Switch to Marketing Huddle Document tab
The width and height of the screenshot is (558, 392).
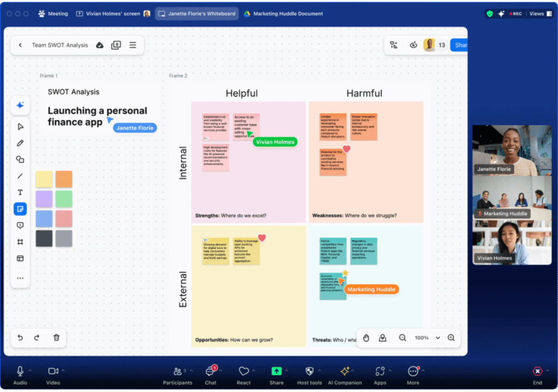coord(283,14)
